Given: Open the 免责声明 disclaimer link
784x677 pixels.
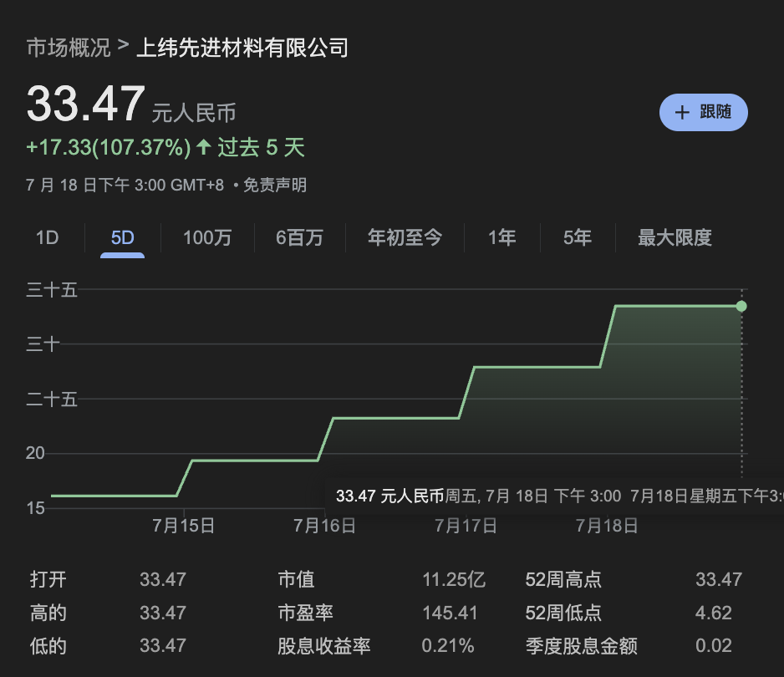Looking at the screenshot, I should pyautogui.click(x=275, y=185).
